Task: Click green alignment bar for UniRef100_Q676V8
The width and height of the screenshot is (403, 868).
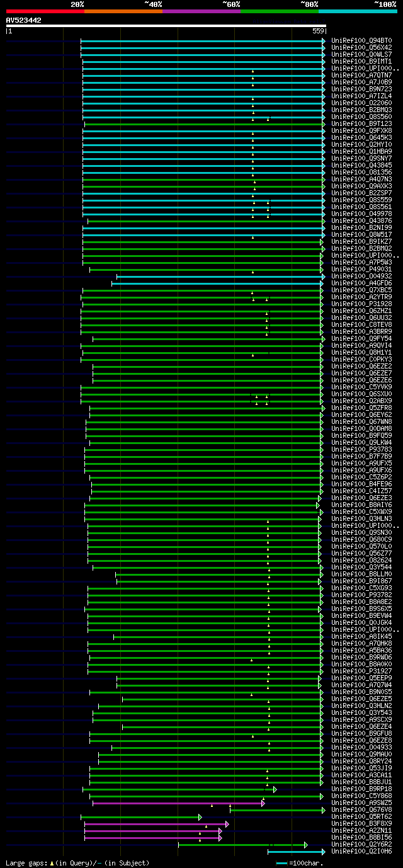Action: click(x=278, y=810)
